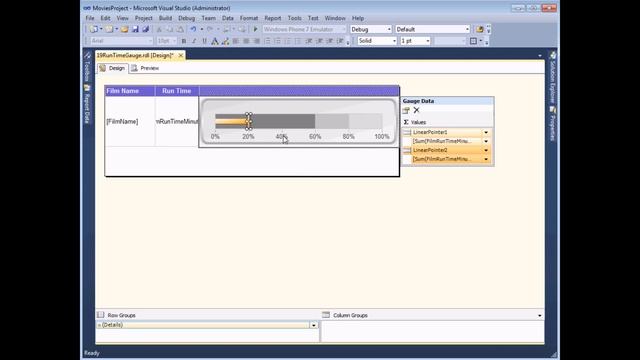Click the Save toolbar icon
The width and height of the screenshot is (640, 360).
coord(135,29)
